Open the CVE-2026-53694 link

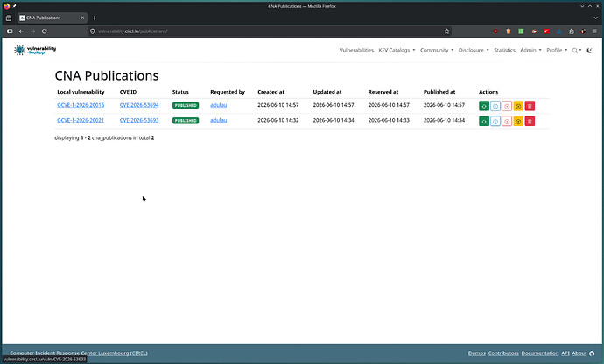pyautogui.click(x=139, y=105)
